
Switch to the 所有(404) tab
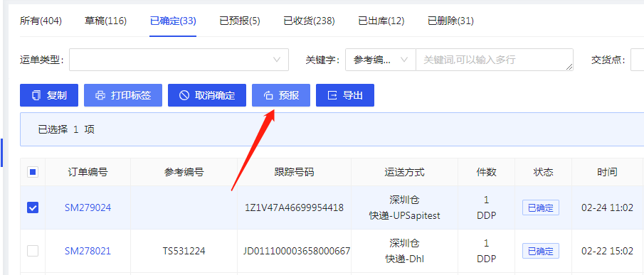tap(41, 21)
